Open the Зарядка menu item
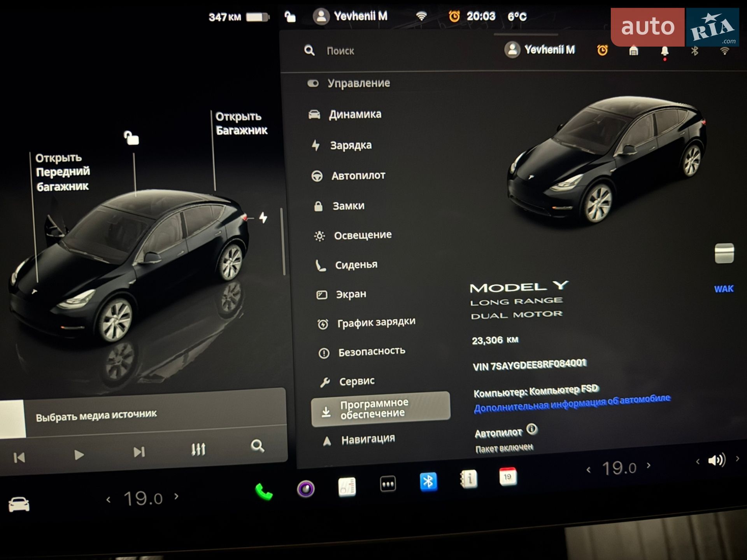The width and height of the screenshot is (747, 560). (x=341, y=145)
